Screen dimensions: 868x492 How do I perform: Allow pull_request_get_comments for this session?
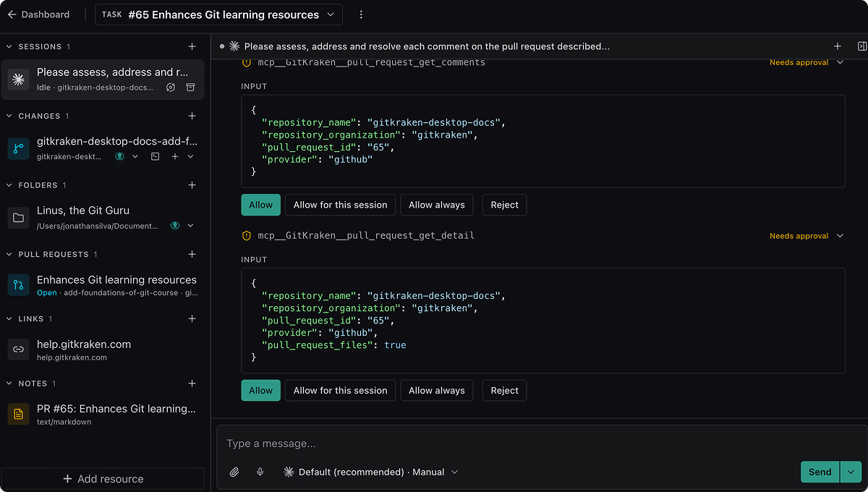pos(341,205)
